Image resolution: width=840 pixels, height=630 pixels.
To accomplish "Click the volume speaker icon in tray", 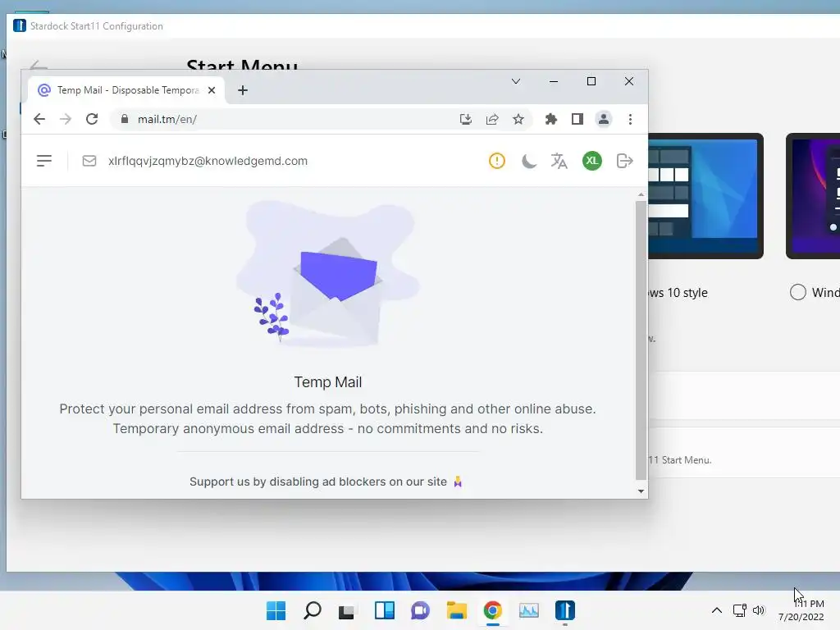I will click(x=759, y=610).
